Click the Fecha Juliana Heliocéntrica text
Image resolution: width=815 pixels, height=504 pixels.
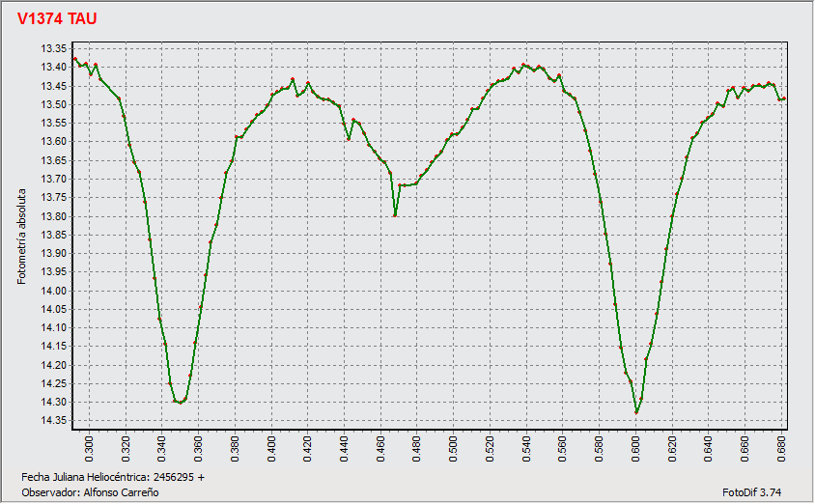coord(112,478)
